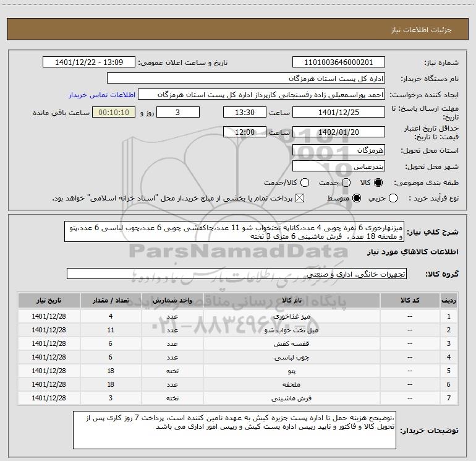Click the چوب لباسی item name
Screen dimensions: 476x461
(x=291, y=358)
